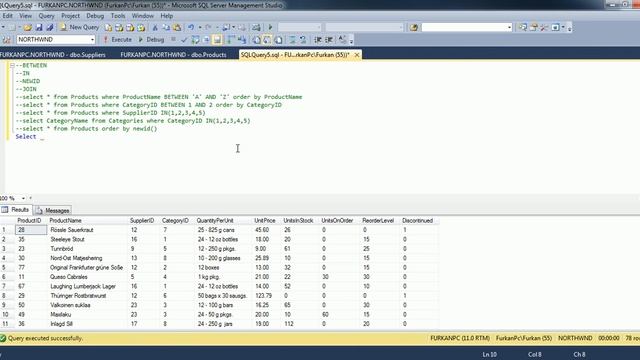Specify values for template parameters
The height and width of the screenshot is (360, 640).
(342, 40)
